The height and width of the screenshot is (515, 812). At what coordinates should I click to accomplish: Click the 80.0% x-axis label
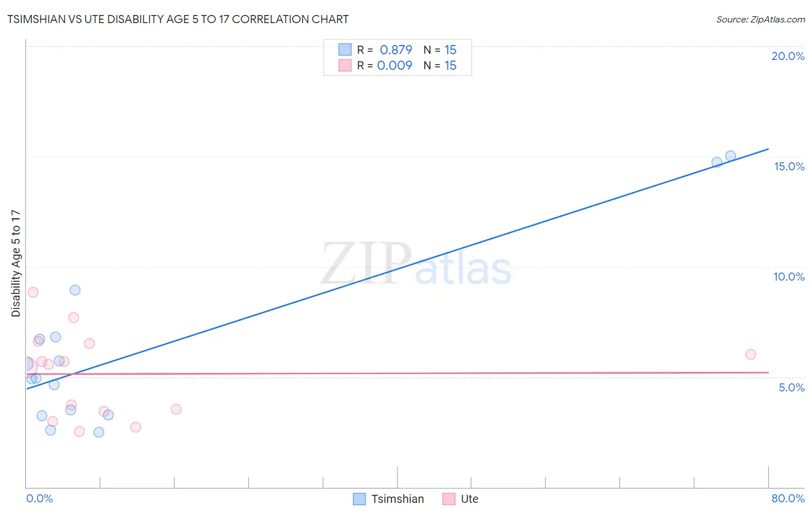tap(788, 498)
